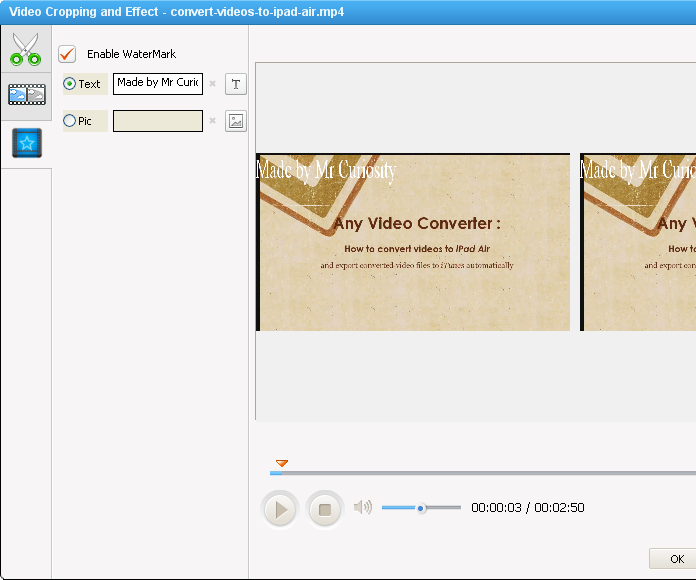Clear the Pic watermark with the x icon
This screenshot has width=696, height=580.
click(213, 120)
